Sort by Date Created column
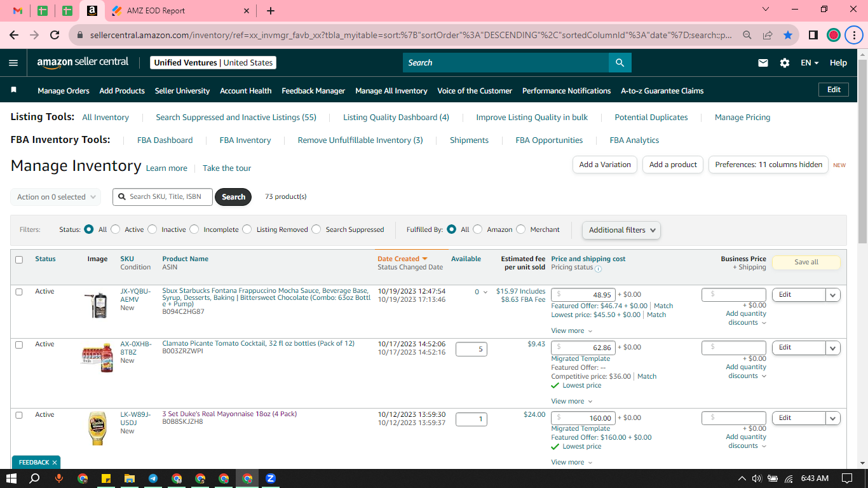Image resolution: width=868 pixels, height=488 pixels. point(402,259)
